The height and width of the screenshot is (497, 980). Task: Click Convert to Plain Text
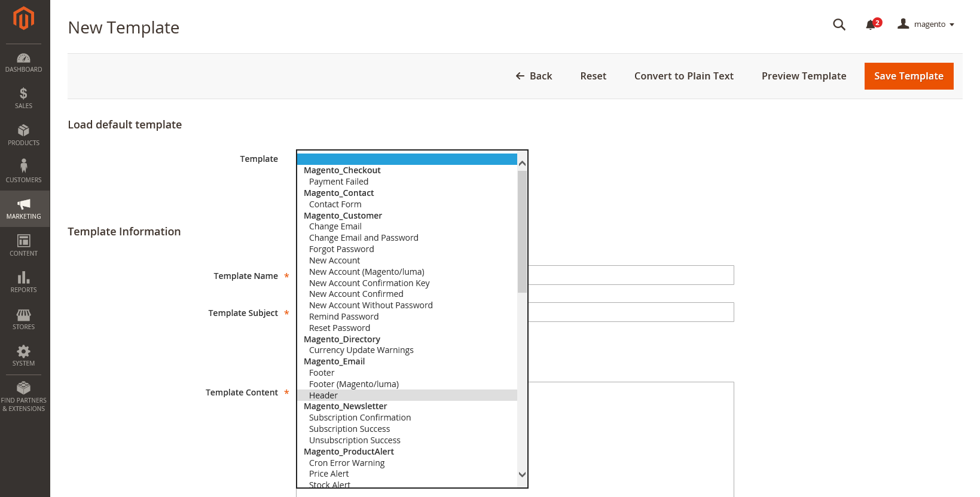pos(684,76)
